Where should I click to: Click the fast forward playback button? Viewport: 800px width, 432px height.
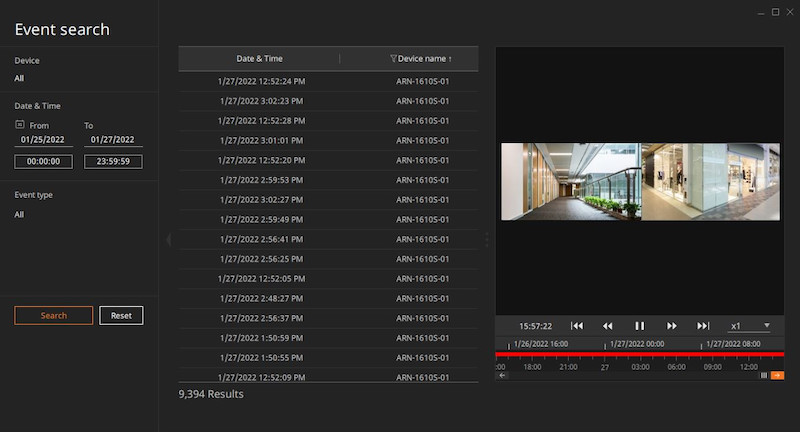(x=672, y=326)
